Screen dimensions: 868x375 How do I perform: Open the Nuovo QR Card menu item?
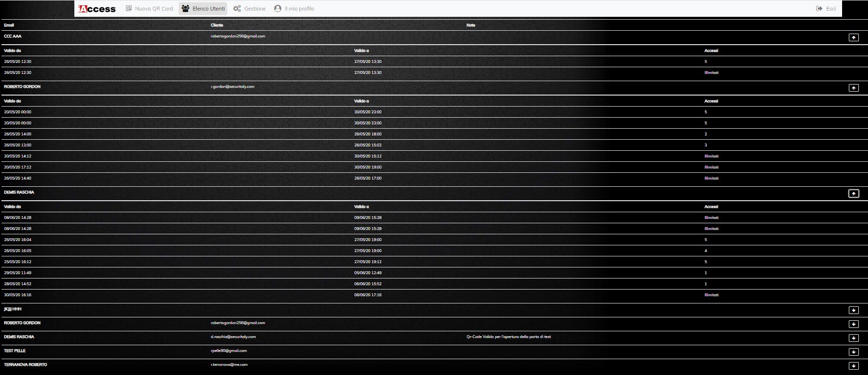[149, 9]
